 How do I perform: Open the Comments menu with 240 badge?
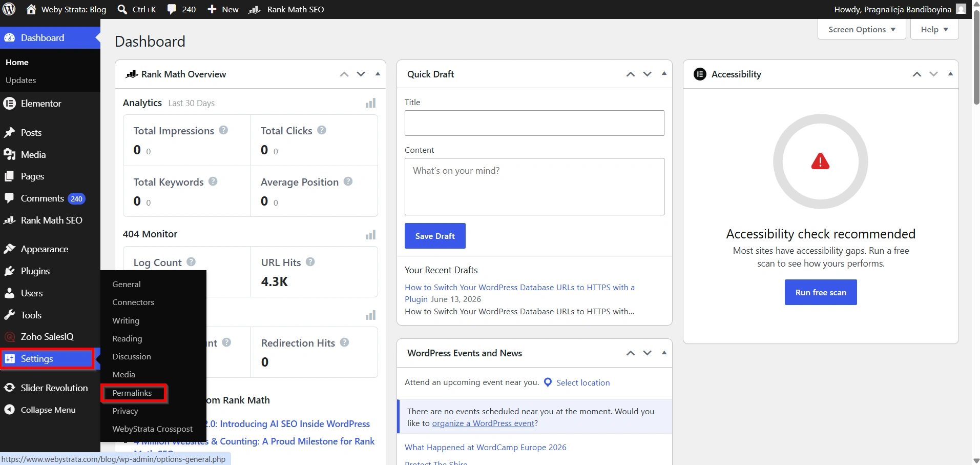pos(50,198)
